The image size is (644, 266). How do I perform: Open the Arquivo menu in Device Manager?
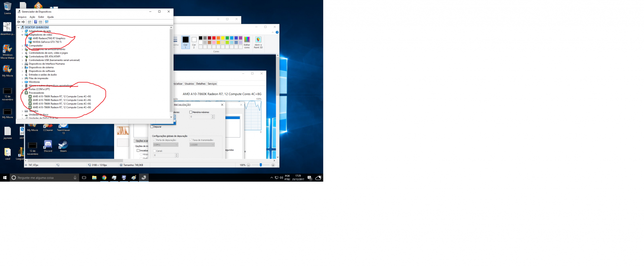[22, 17]
